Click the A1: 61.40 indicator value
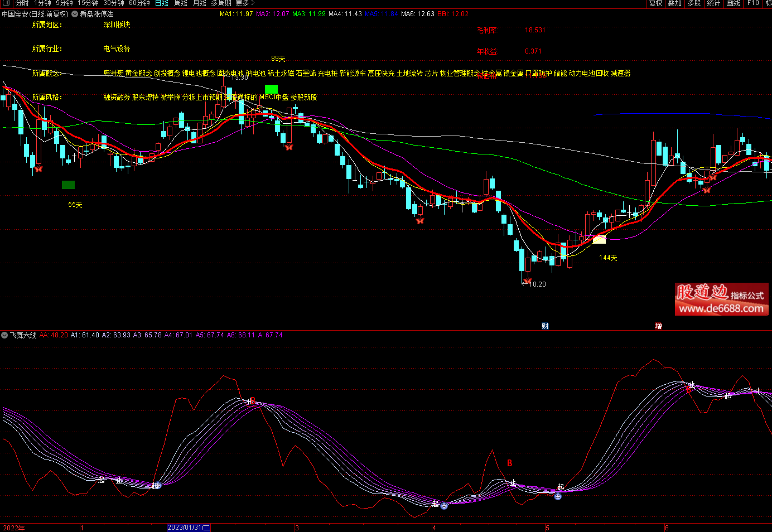This screenshot has height=532, width=772. [x=85, y=335]
